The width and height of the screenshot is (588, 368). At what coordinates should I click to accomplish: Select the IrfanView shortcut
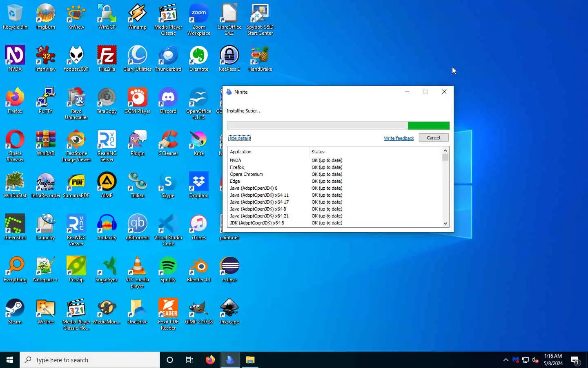coord(46,58)
